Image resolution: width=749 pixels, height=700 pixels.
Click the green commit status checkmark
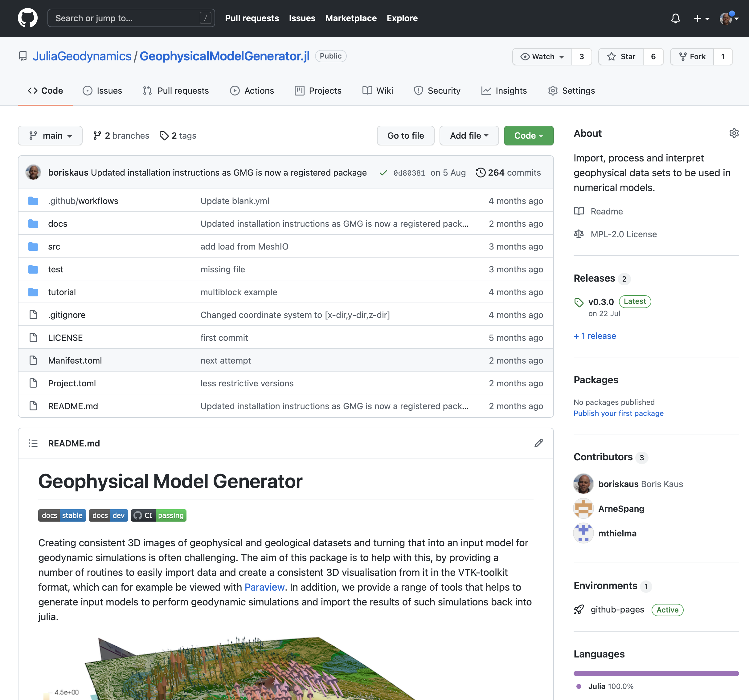coord(383,173)
